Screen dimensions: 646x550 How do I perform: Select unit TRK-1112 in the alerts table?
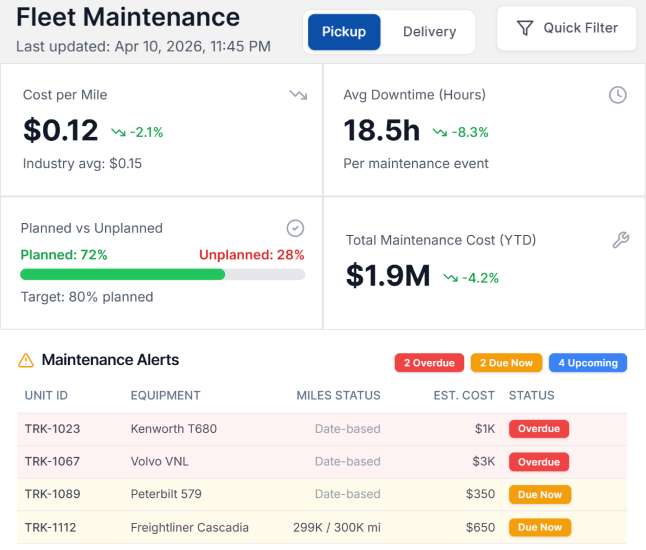pos(50,527)
